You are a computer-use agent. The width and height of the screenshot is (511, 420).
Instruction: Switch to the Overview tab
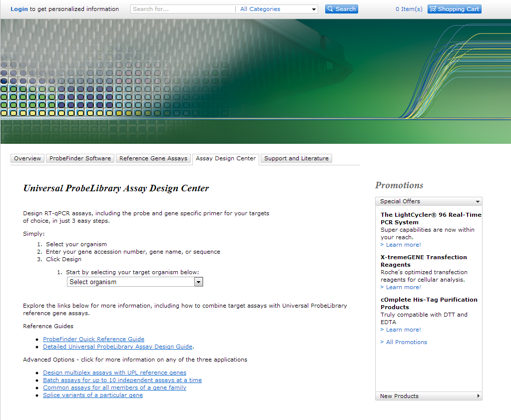click(27, 158)
